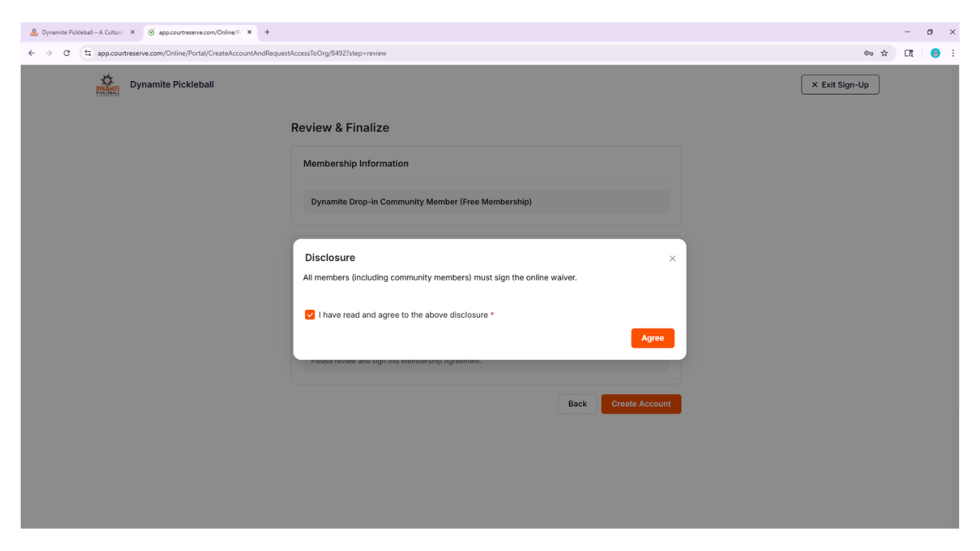Open the Chrome profile avatar
This screenshot has height=551, width=980.
click(935, 53)
